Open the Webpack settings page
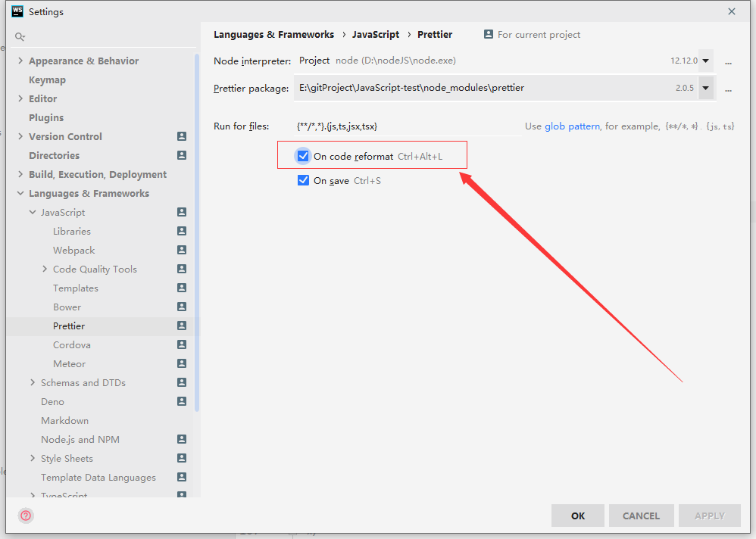Screen dimensions: 756x539 [x=73, y=250]
